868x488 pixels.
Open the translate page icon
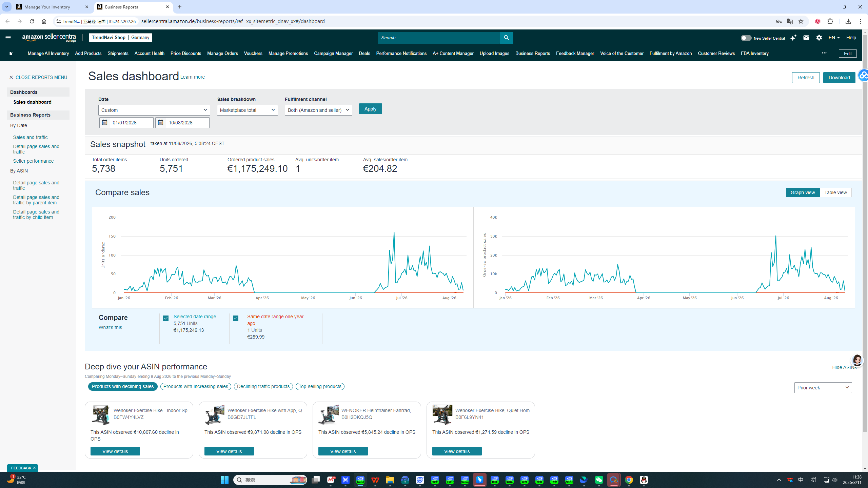tap(790, 21)
